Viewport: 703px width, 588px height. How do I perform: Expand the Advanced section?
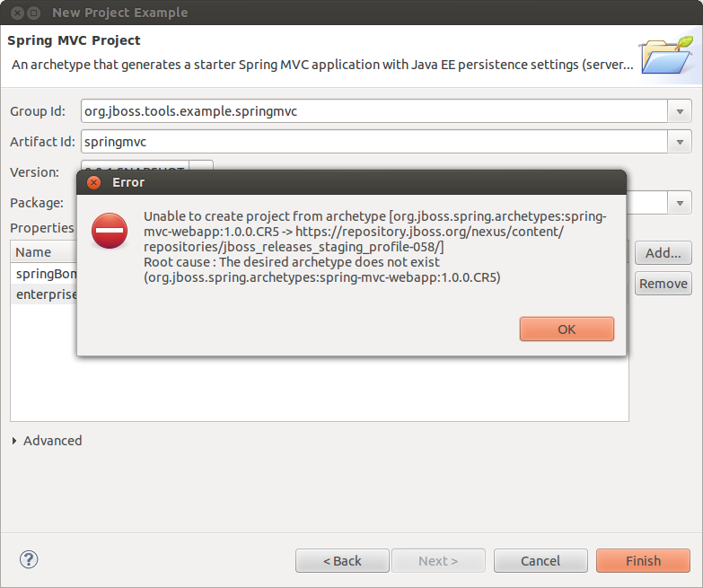tap(14, 441)
